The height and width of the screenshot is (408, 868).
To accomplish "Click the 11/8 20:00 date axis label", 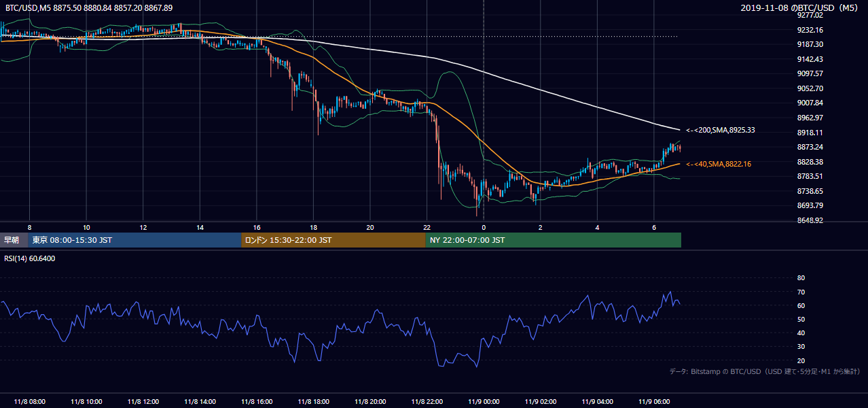I will 370,401.
